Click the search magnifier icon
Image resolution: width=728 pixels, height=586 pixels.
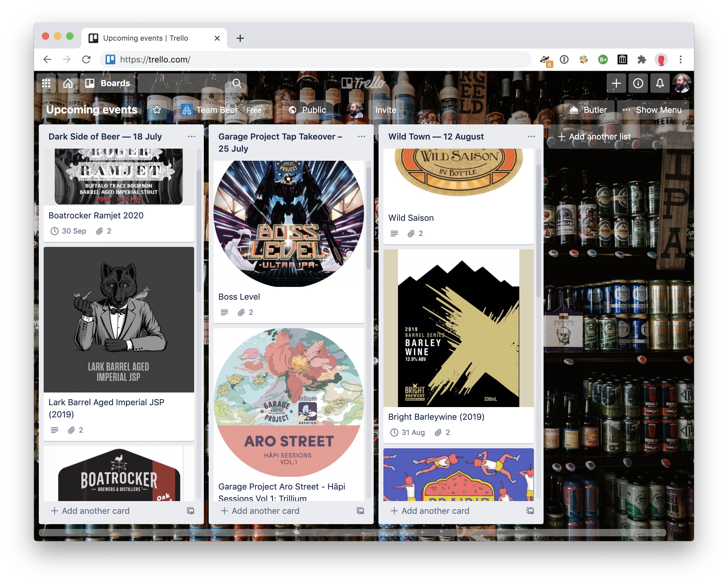pos(237,83)
